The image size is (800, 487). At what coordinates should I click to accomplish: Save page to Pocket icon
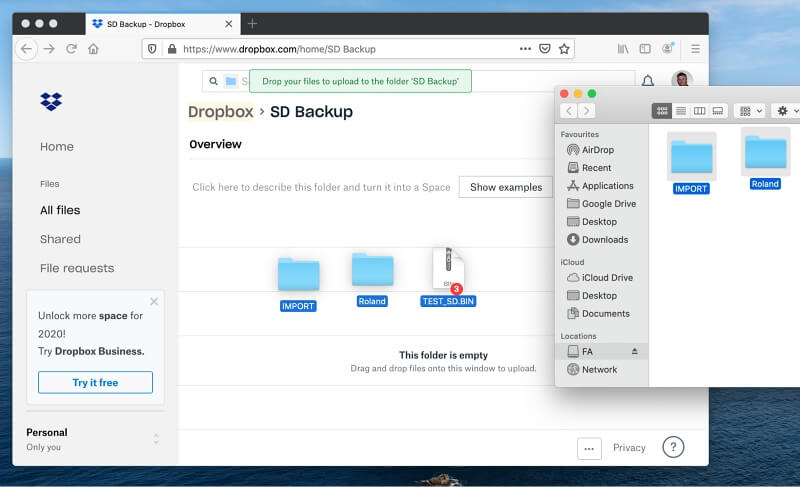tap(545, 49)
